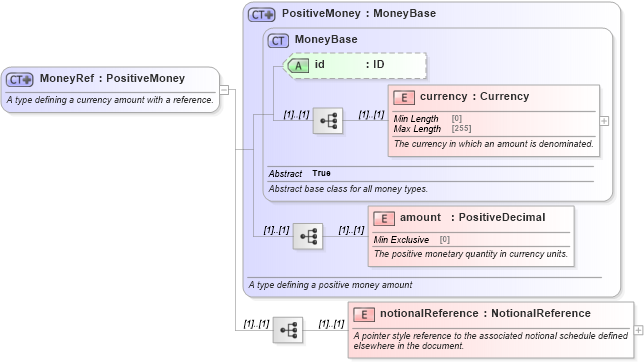Image resolution: width=644 pixels, height=362 pixels.
Task: Select the sequence compositor before amount
Action: (308, 236)
